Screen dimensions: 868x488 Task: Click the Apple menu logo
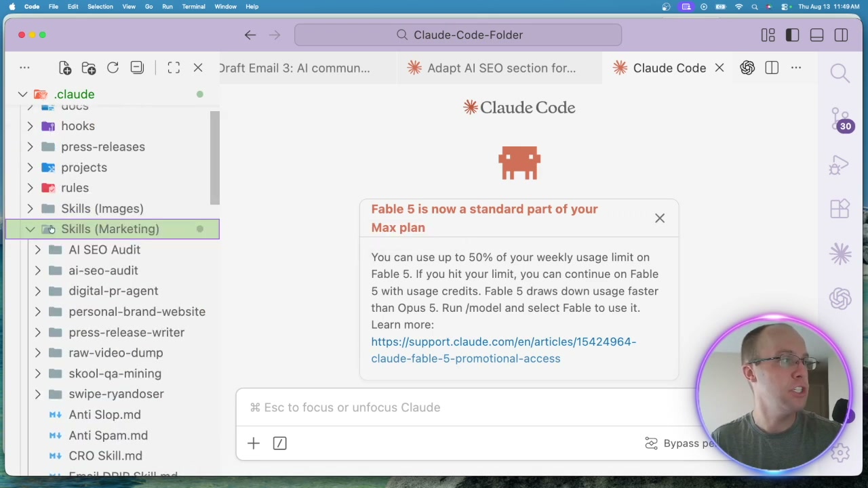pyautogui.click(x=12, y=7)
